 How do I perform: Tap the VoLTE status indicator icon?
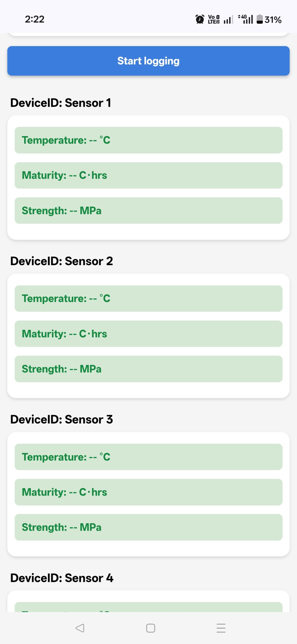click(214, 19)
